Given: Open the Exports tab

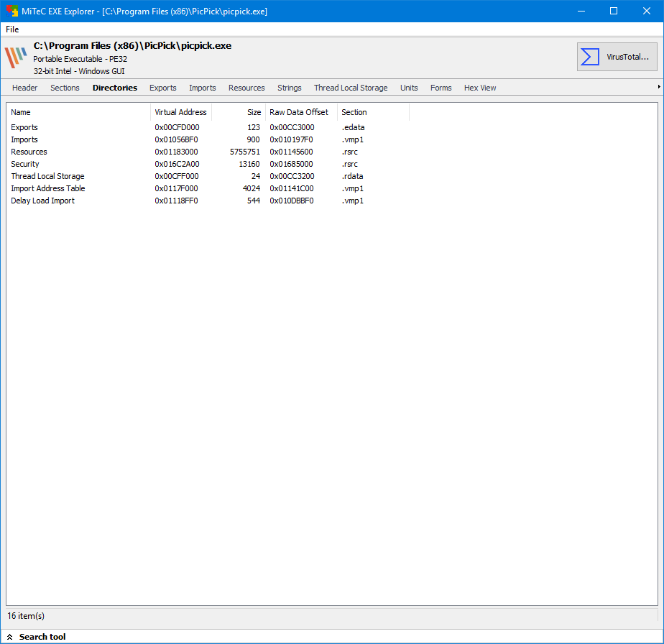Looking at the screenshot, I should 162,88.
